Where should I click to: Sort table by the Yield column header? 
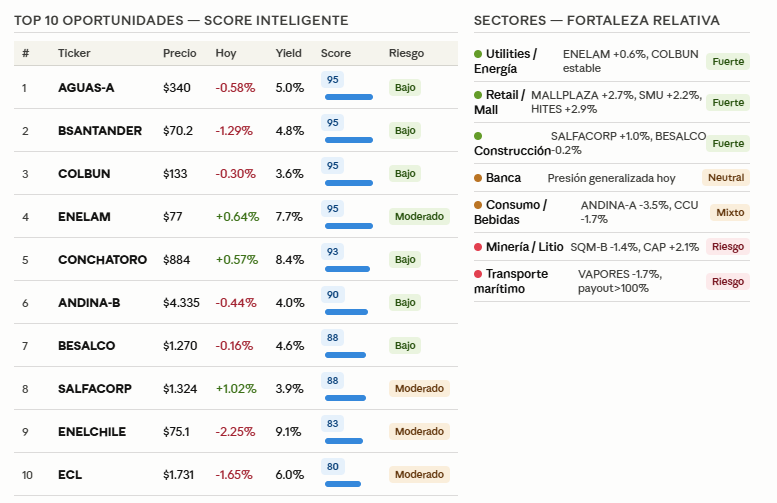[x=288, y=53]
